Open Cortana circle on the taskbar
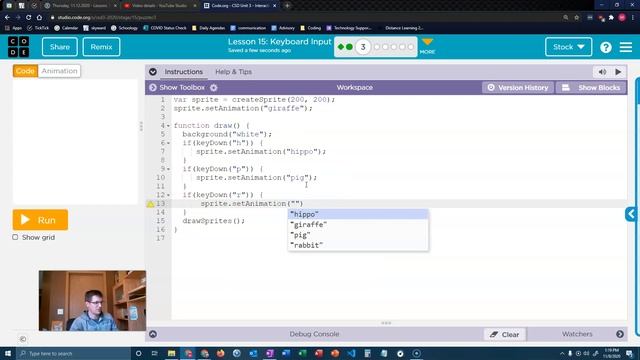 138,353
